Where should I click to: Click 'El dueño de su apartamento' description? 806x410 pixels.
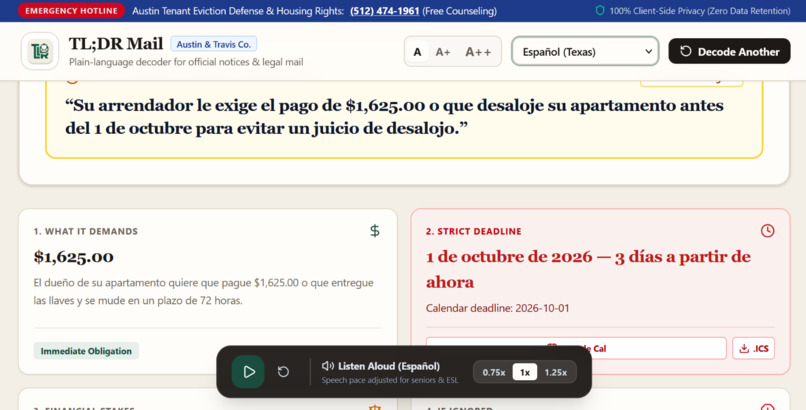tap(204, 291)
